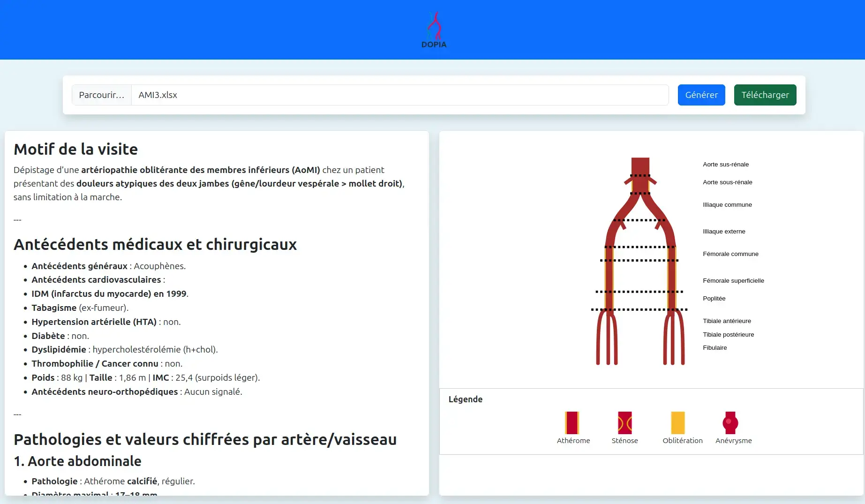Click the Poplitée label on diagram
865x504 pixels.
714,299
